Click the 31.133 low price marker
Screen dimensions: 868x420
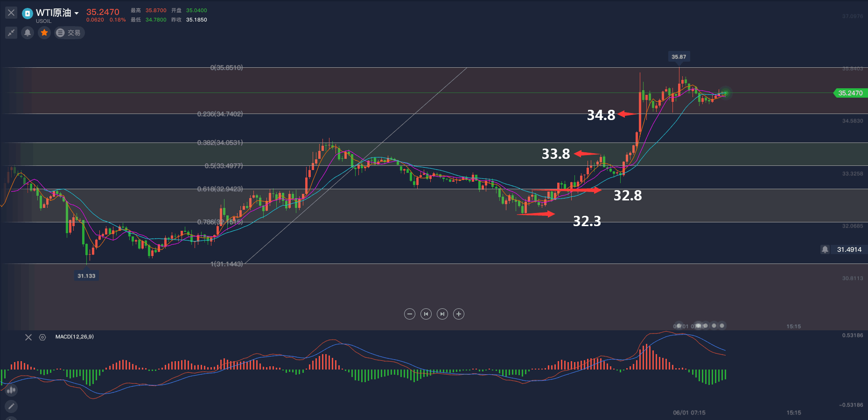(x=86, y=276)
